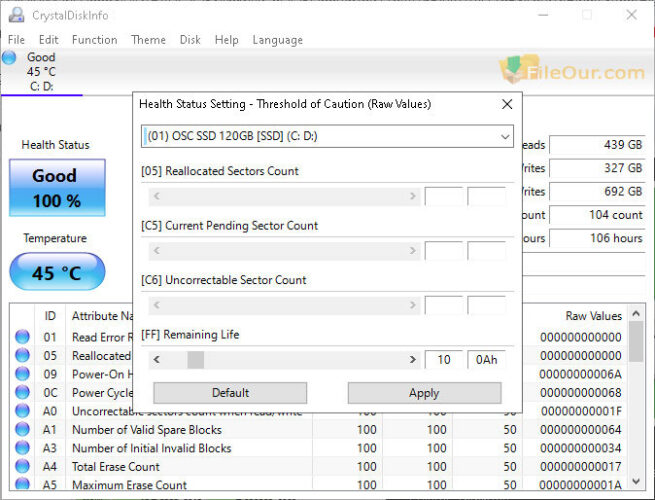Click status orb for attribute 05 Reallocated
Viewport: 655px width, 500px height.
pos(23,355)
